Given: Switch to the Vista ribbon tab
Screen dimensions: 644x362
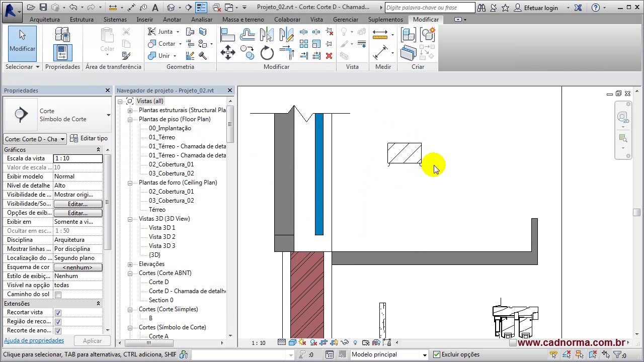Looking at the screenshot, I should pyautogui.click(x=316, y=20).
